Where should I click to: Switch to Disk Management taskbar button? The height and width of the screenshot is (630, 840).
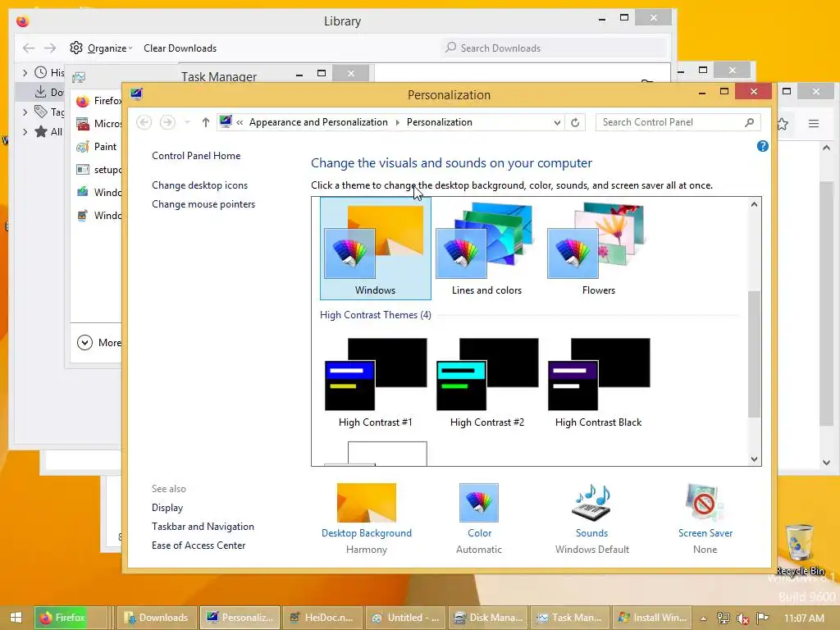coord(488,618)
